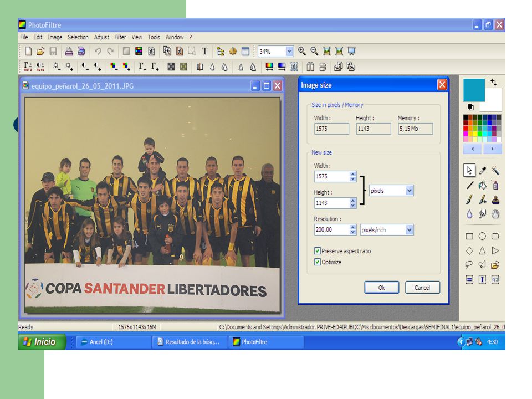The width and height of the screenshot is (532, 399).
Task: Click Ok in Image size dialog
Action: [x=381, y=288]
